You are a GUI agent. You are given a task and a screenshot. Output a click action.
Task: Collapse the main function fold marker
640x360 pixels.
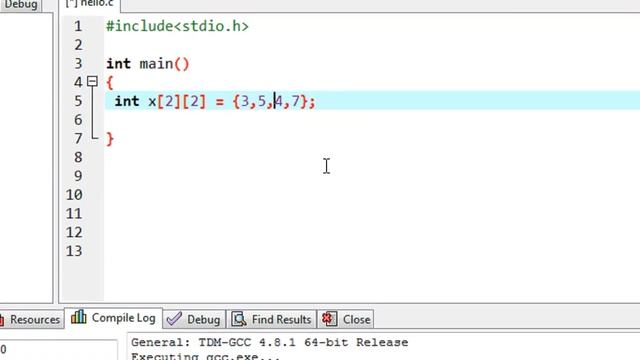point(92,81)
